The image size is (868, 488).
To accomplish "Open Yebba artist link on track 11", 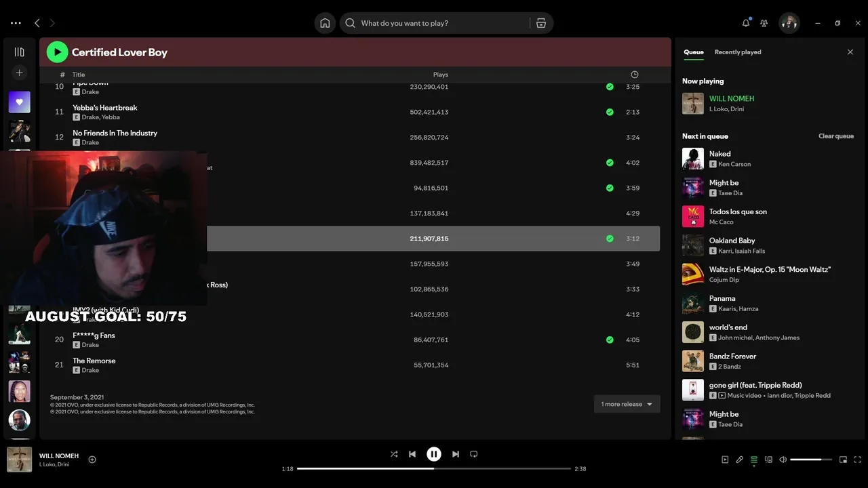I will pos(111,117).
